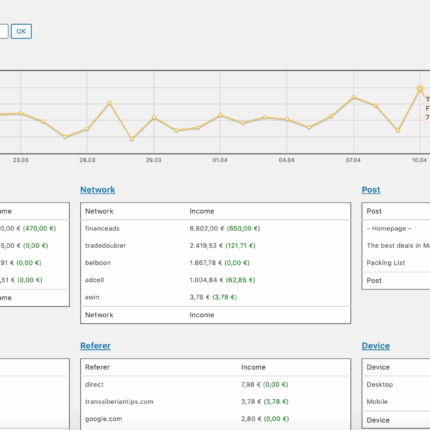Image resolution: width=430 pixels, height=430 pixels.
Task: Select the financeads network row
Action: 215,228
